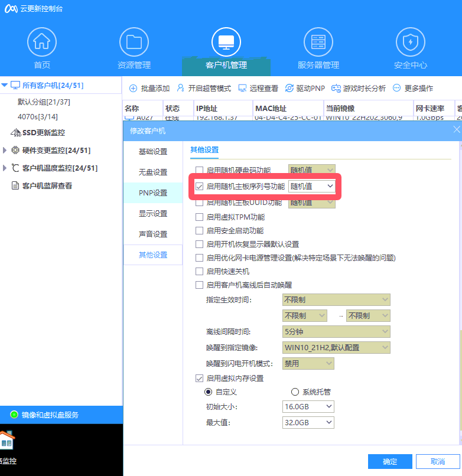Click the 驱动PNP refresh icon
The width and height of the screenshot is (462, 476).
[x=289, y=88]
